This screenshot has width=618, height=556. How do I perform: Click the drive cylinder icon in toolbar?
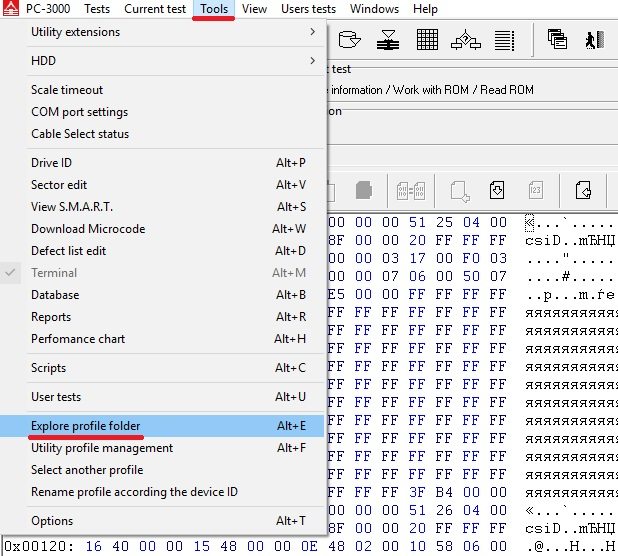click(x=350, y=41)
